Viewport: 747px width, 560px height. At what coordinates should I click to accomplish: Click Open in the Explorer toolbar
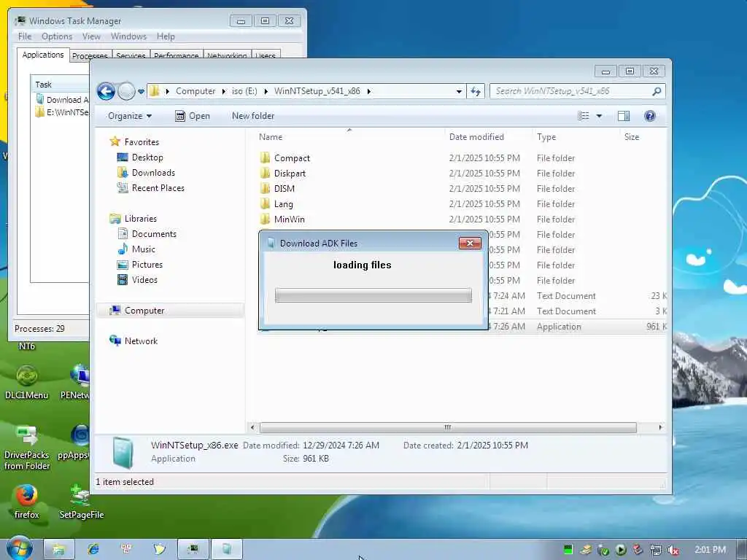pos(193,116)
